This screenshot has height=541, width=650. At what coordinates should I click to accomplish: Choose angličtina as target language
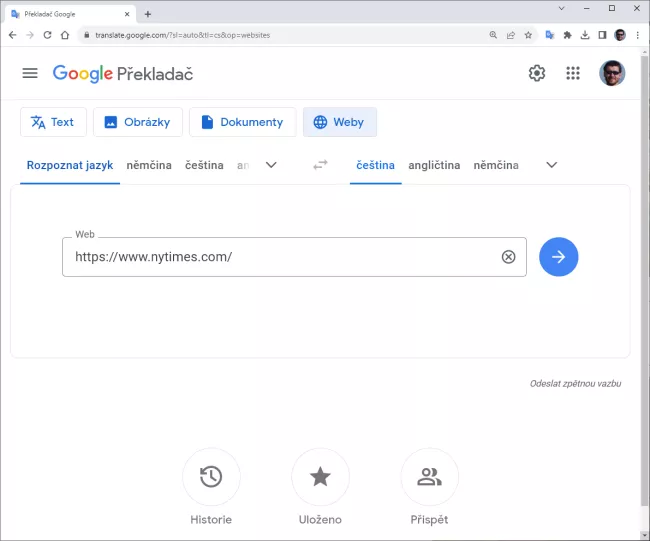click(x=434, y=165)
